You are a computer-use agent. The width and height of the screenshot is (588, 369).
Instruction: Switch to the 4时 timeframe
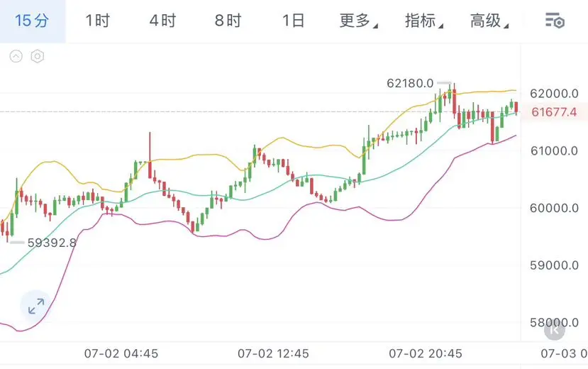[x=162, y=21]
